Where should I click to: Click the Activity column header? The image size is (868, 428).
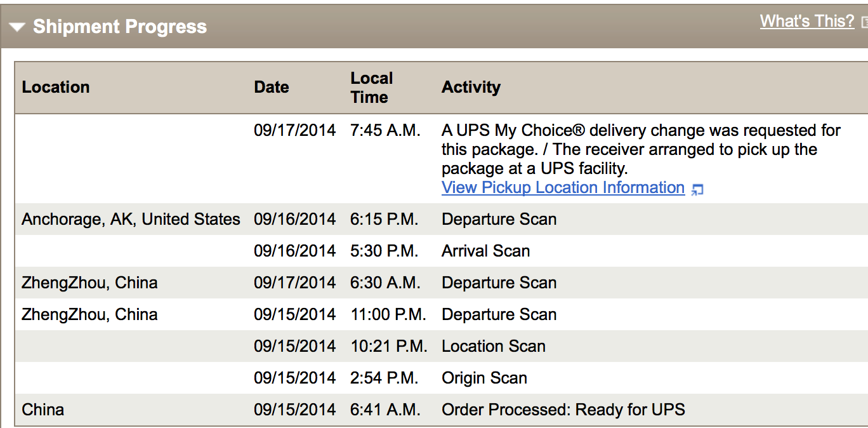coord(471,87)
